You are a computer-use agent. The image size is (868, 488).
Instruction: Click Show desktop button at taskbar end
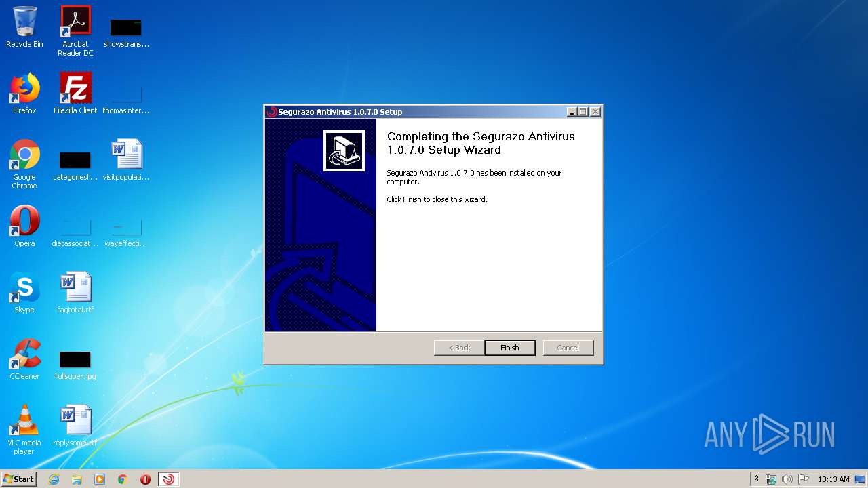point(861,479)
